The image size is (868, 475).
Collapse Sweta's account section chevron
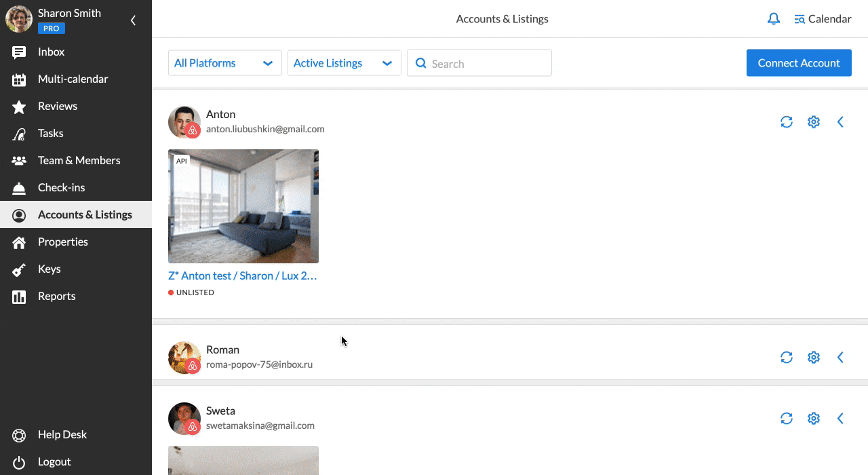click(840, 418)
